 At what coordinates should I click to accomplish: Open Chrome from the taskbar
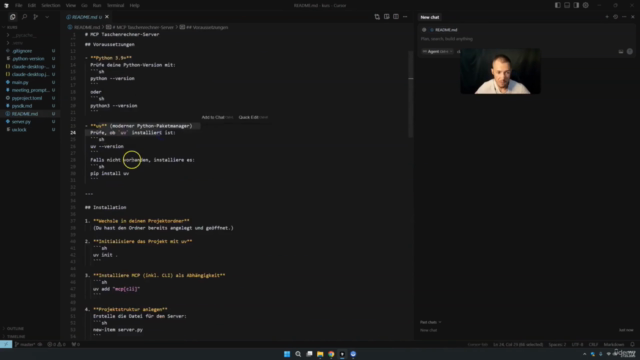[x=331, y=354]
